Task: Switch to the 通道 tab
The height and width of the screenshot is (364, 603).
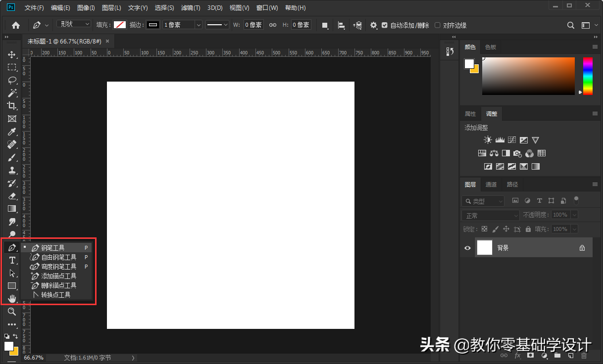Action: [x=491, y=184]
